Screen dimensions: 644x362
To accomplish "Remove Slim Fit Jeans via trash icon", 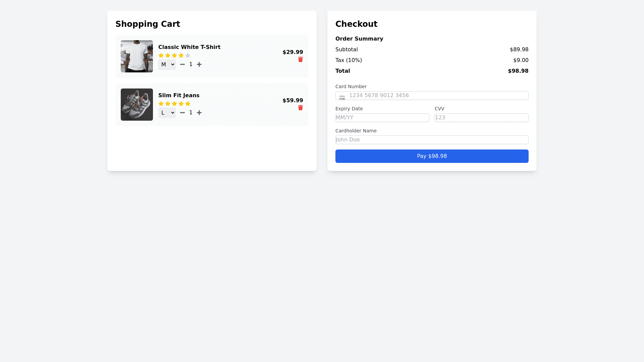I will [301, 108].
